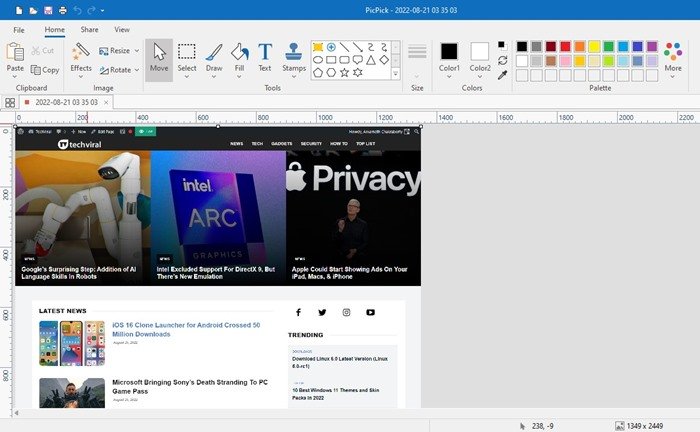Select the yellow swatch in the palette

click(594, 46)
